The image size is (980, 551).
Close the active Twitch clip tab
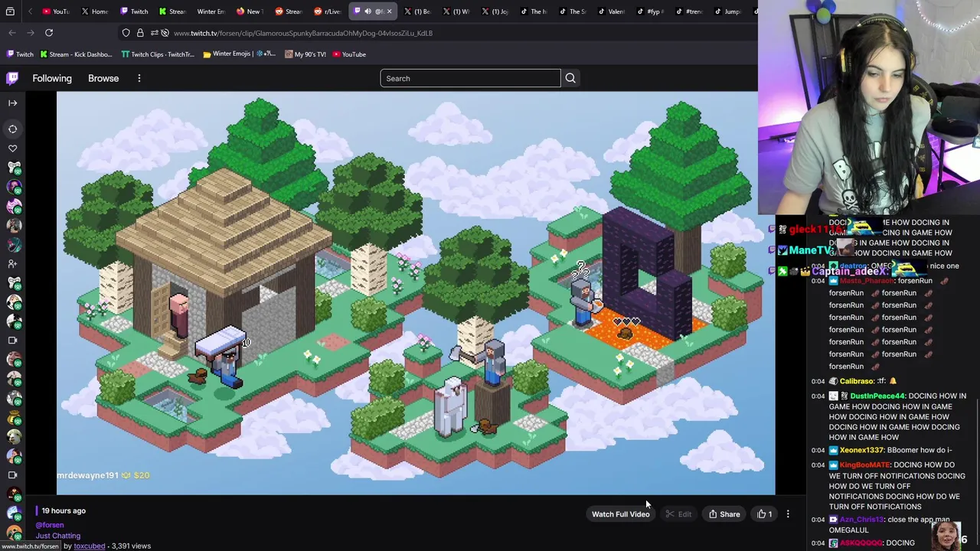point(389,11)
